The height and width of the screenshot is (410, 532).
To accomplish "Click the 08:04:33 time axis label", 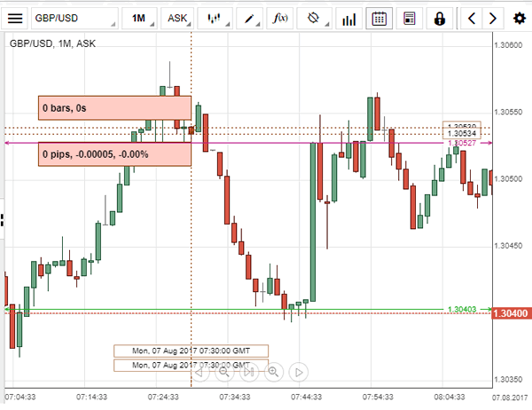I will click(450, 397).
